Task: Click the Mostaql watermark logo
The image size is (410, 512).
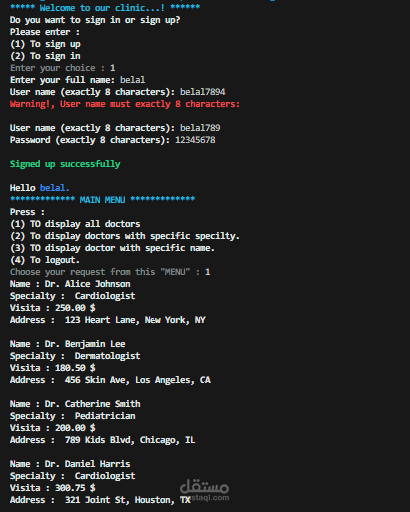Action: (204, 490)
